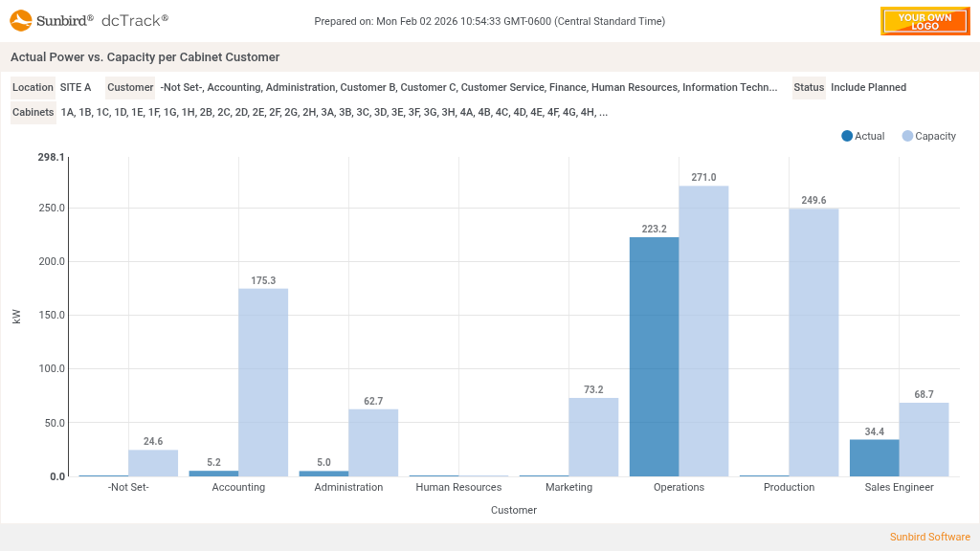Click the Sales Engineer actual bar (34.4)

coord(874,457)
